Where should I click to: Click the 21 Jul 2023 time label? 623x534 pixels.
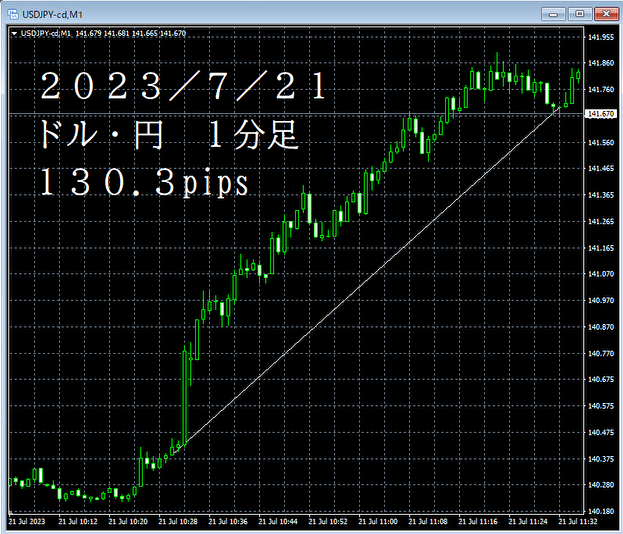pos(27,521)
